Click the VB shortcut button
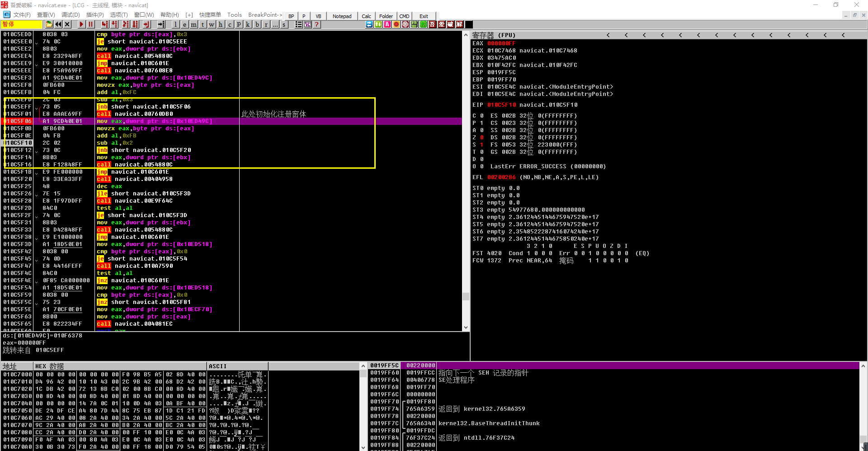 [x=318, y=16]
